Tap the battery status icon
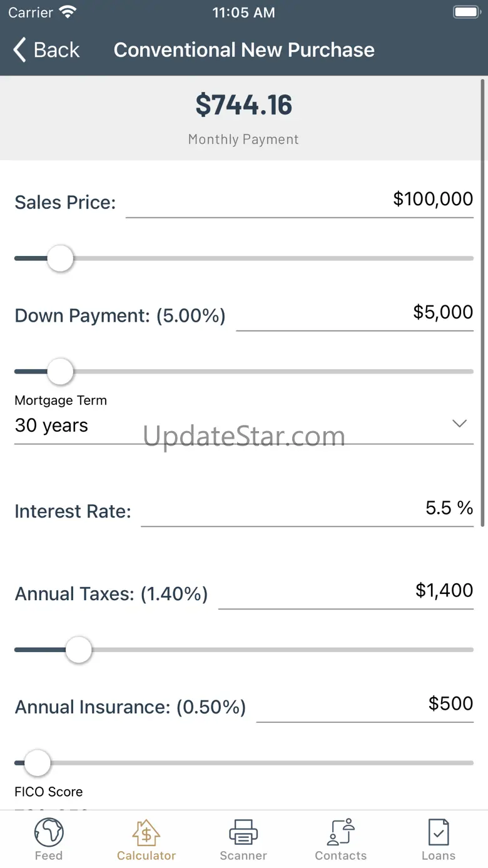Screen dimensions: 488x868 [x=466, y=13]
